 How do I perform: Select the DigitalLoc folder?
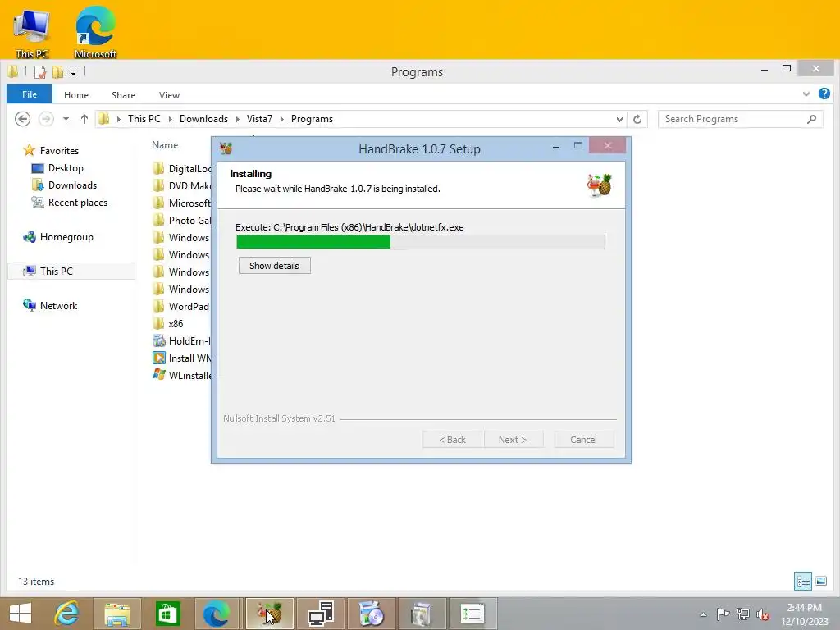click(182, 169)
